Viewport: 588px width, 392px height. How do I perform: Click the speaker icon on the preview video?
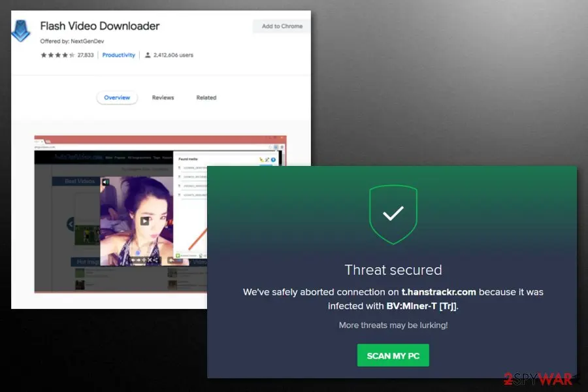(x=106, y=182)
